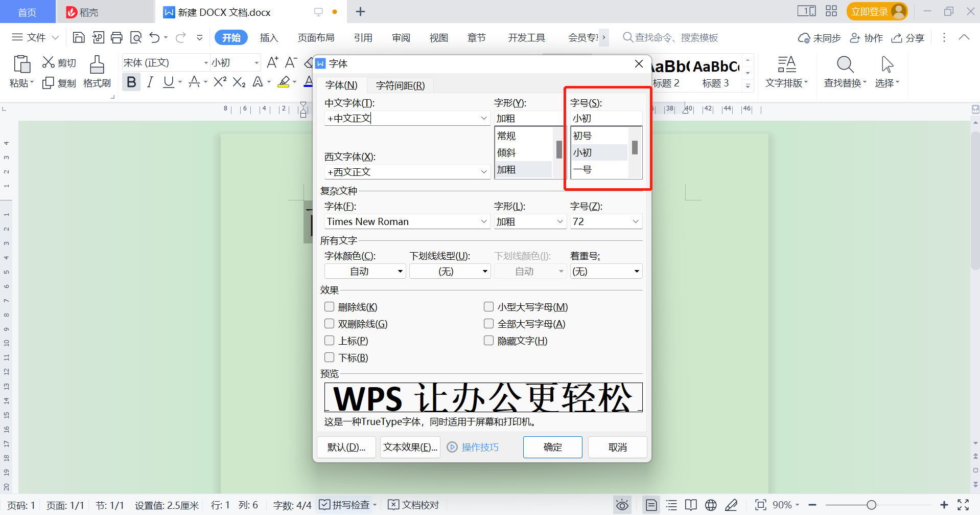
Task: Open References (引用) ribbon tab
Action: [x=363, y=37]
